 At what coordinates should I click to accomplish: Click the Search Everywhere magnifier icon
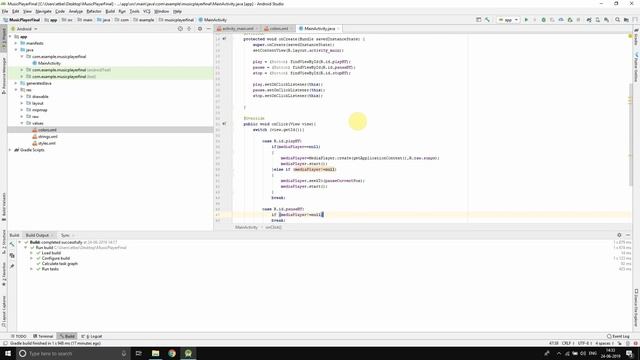618,20
